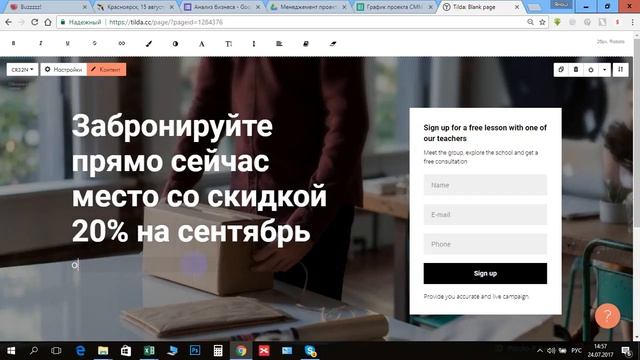Image resolution: width=640 pixels, height=360 pixels.
Task: Click the form title 'Sign up for a free lesson'
Action: (x=485, y=133)
